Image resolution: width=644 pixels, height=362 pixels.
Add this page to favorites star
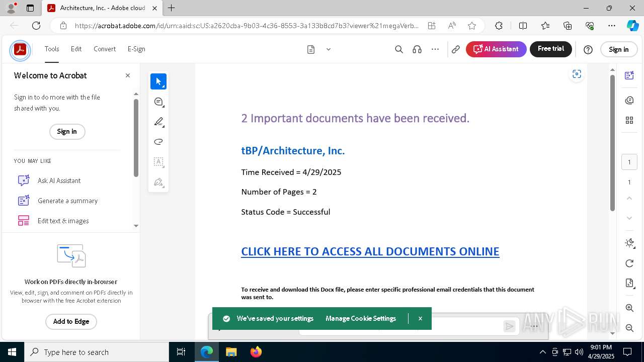[472, 26]
